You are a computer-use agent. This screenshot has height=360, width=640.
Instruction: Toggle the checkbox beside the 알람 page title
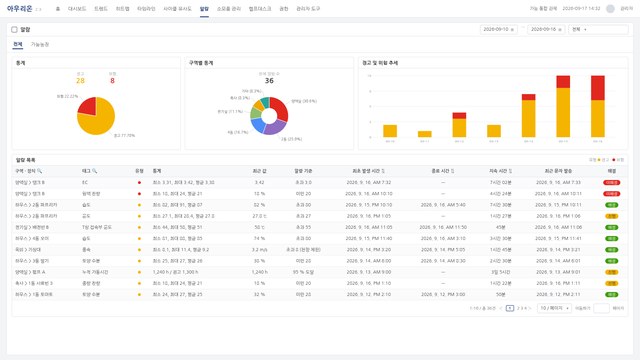coord(14,29)
